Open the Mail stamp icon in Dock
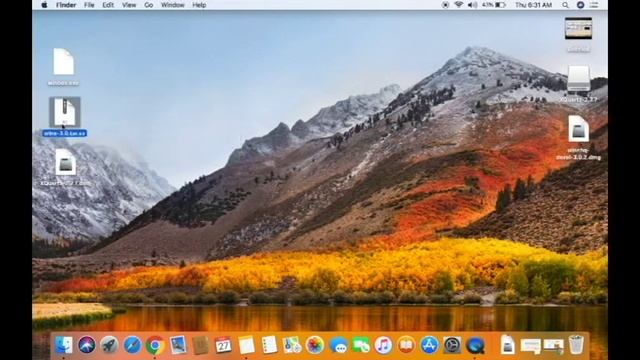Screen dimensions: 640x360 [178, 345]
